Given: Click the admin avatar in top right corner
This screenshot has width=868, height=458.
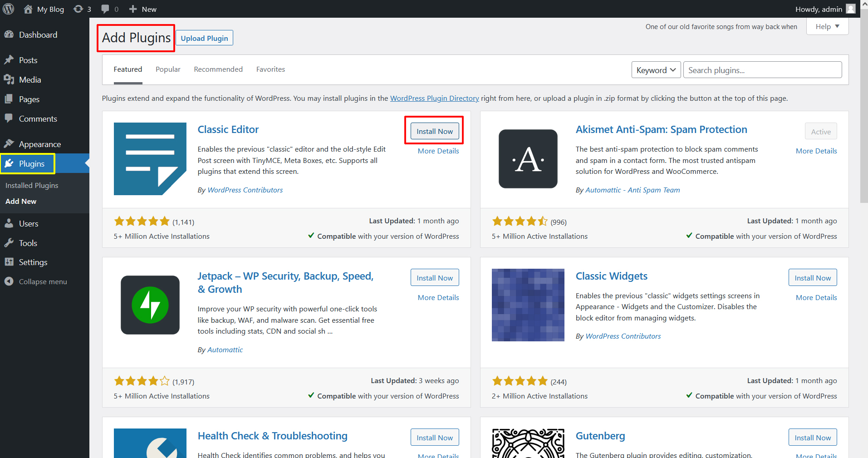Looking at the screenshot, I should pyautogui.click(x=850, y=9).
